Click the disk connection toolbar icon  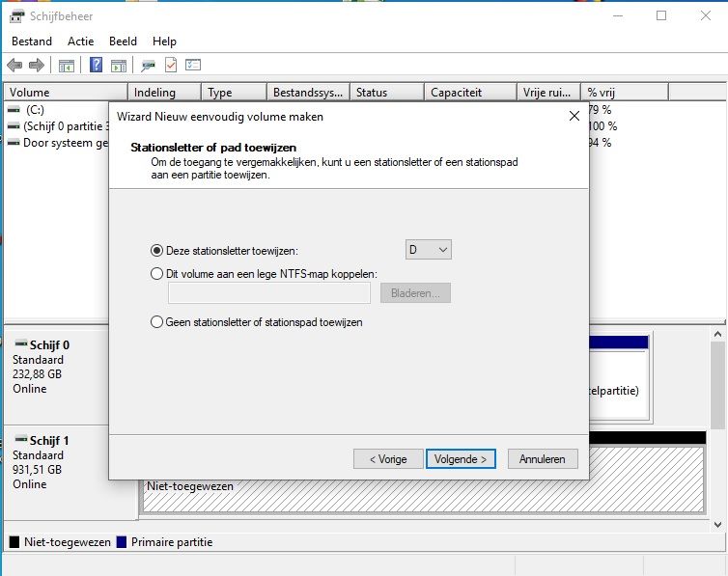148,66
